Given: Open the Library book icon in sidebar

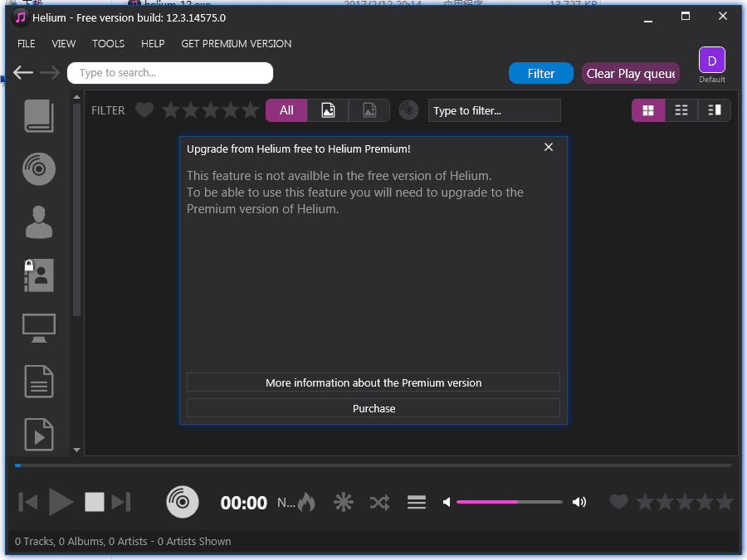Looking at the screenshot, I should [x=38, y=115].
